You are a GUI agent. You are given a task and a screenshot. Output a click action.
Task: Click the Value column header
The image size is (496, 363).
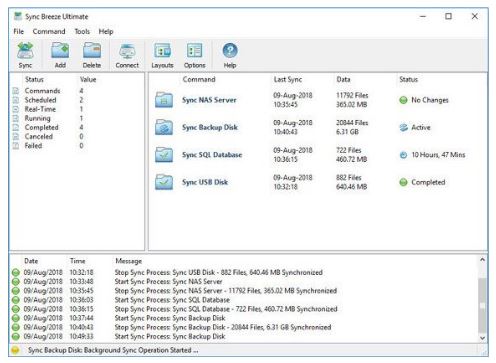88,79
